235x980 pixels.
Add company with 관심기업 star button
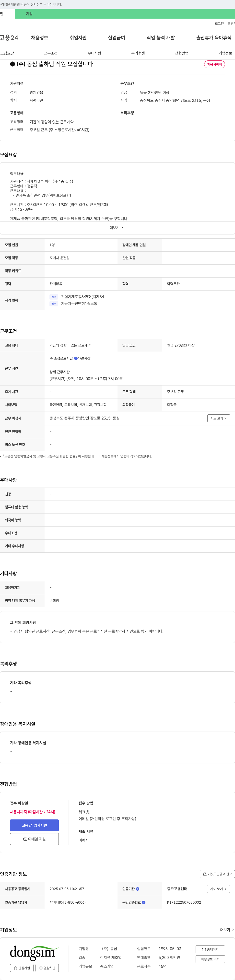[x=22, y=968]
